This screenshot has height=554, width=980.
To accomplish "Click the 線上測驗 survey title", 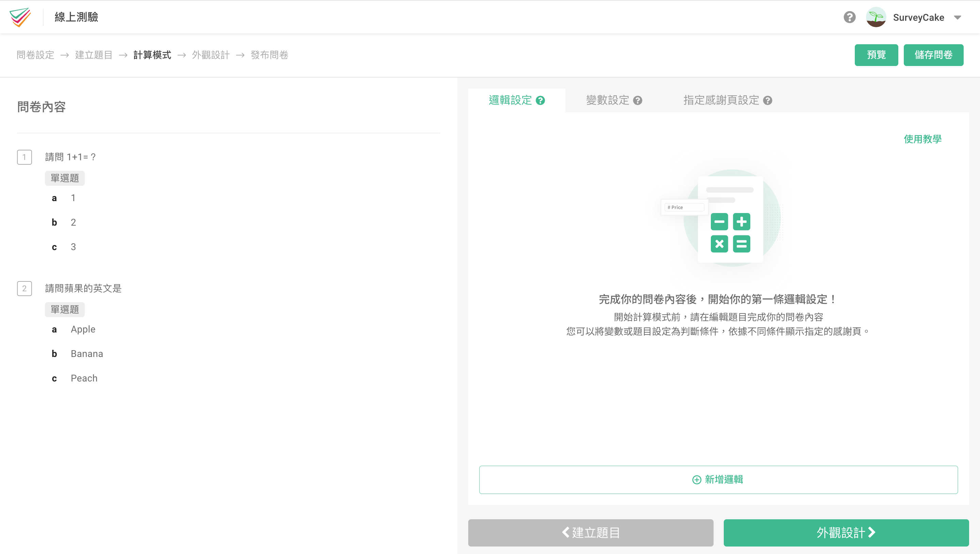I will point(76,17).
